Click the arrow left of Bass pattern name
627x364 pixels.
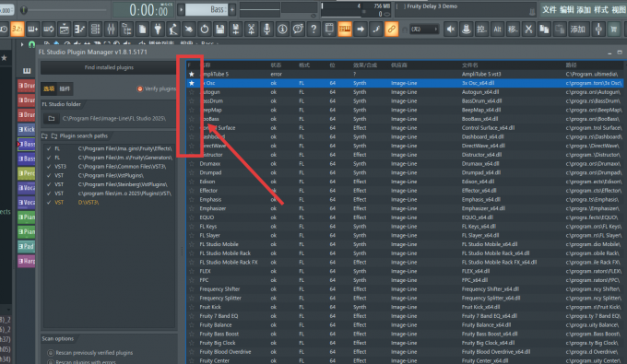181,9
